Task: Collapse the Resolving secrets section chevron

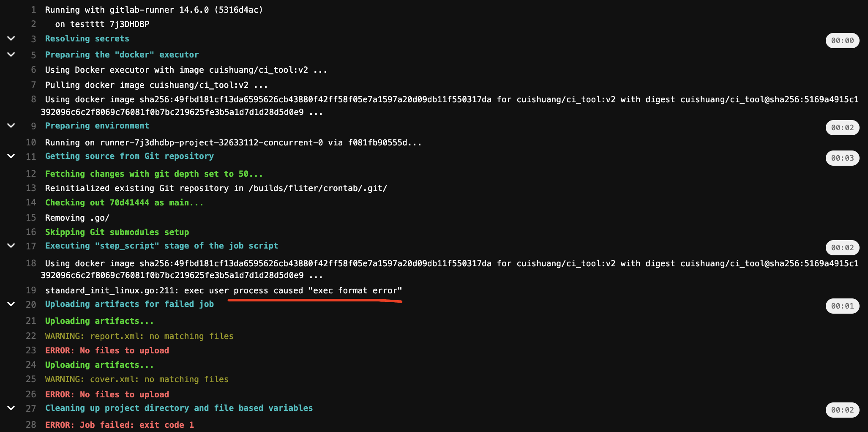Action: coord(11,38)
